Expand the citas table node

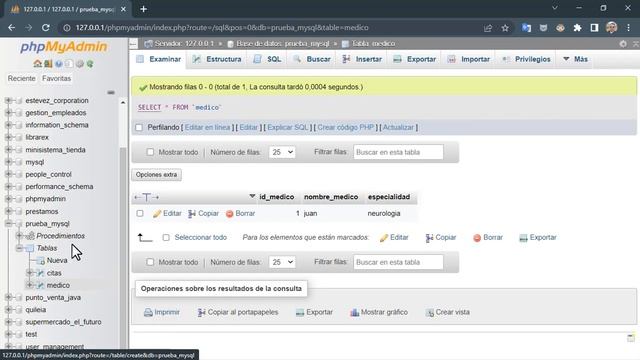click(x=29, y=273)
